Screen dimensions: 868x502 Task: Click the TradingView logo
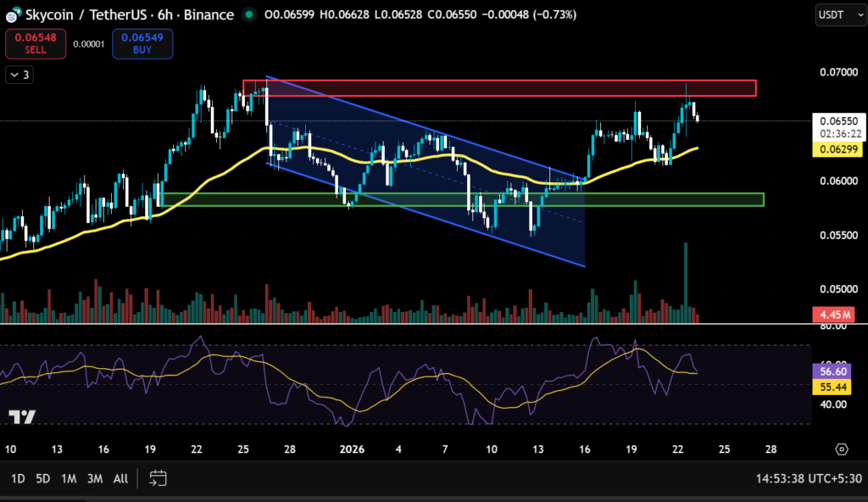[22, 416]
